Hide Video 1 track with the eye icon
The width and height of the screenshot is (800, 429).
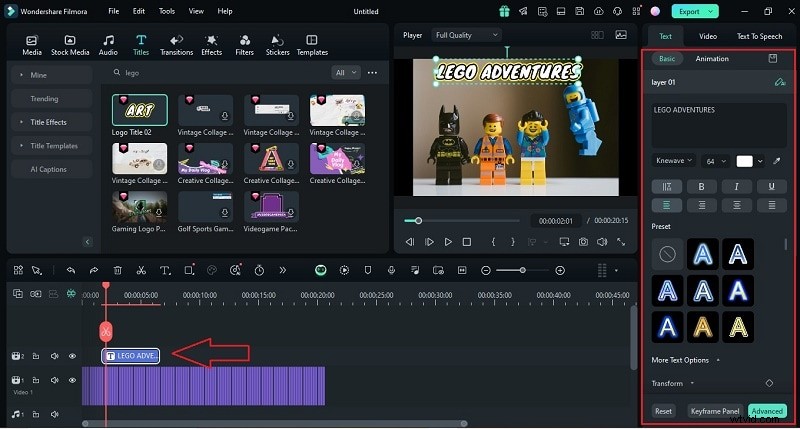(72, 380)
